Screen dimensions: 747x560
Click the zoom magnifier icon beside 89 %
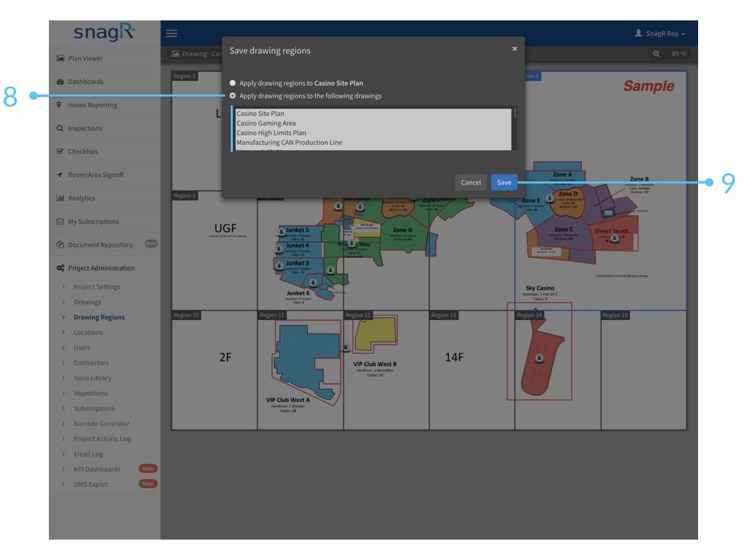657,54
